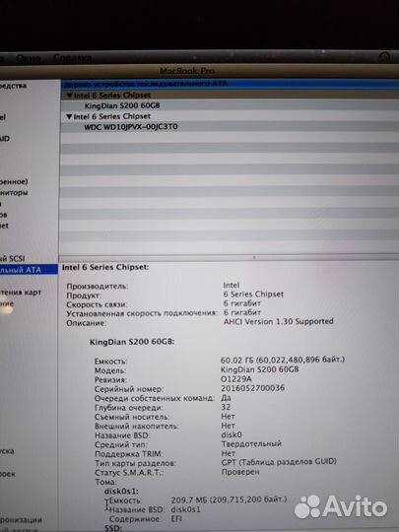Click the Тома label

105,482
